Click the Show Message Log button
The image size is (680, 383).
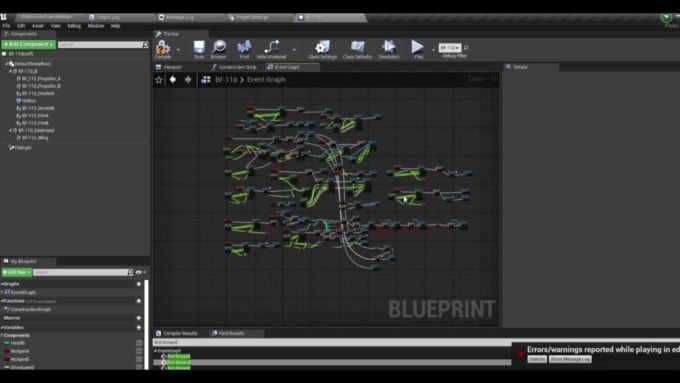[570, 359]
